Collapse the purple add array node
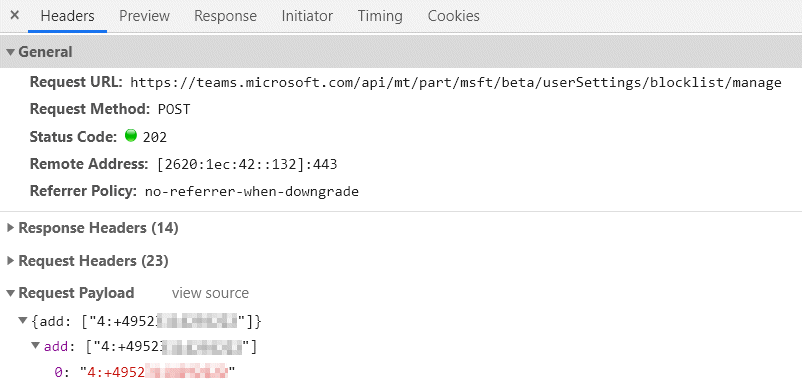This screenshot has width=802, height=387. (35, 346)
